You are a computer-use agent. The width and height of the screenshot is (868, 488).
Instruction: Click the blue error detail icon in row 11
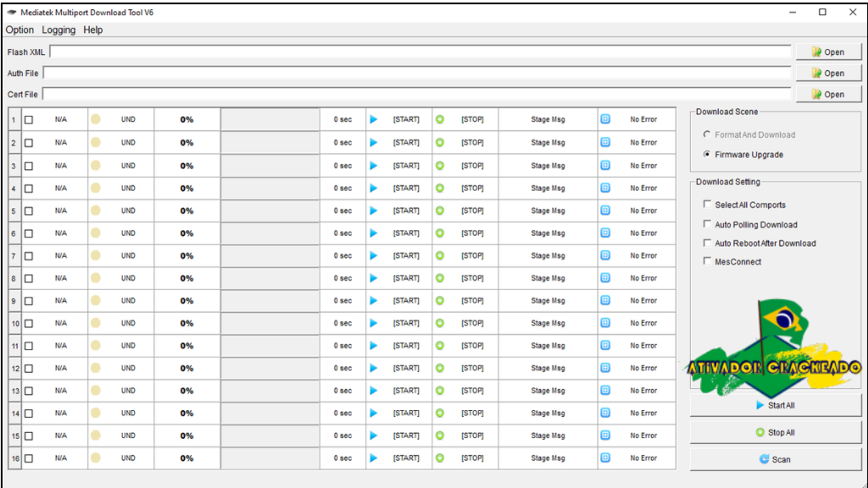(605, 346)
